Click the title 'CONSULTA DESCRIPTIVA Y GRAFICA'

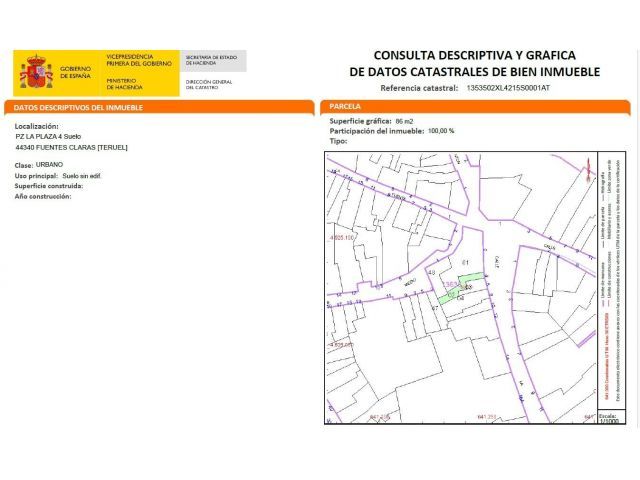(475, 55)
